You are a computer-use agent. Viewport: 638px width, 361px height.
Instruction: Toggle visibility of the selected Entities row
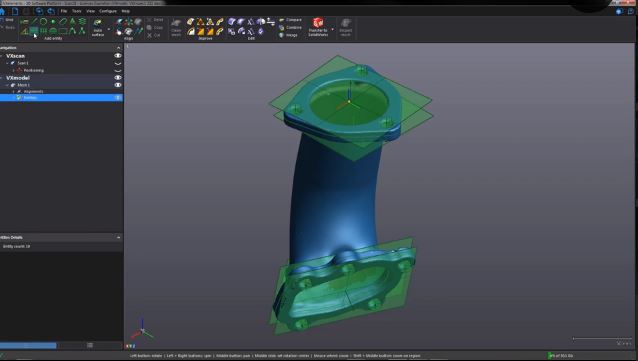(118, 98)
